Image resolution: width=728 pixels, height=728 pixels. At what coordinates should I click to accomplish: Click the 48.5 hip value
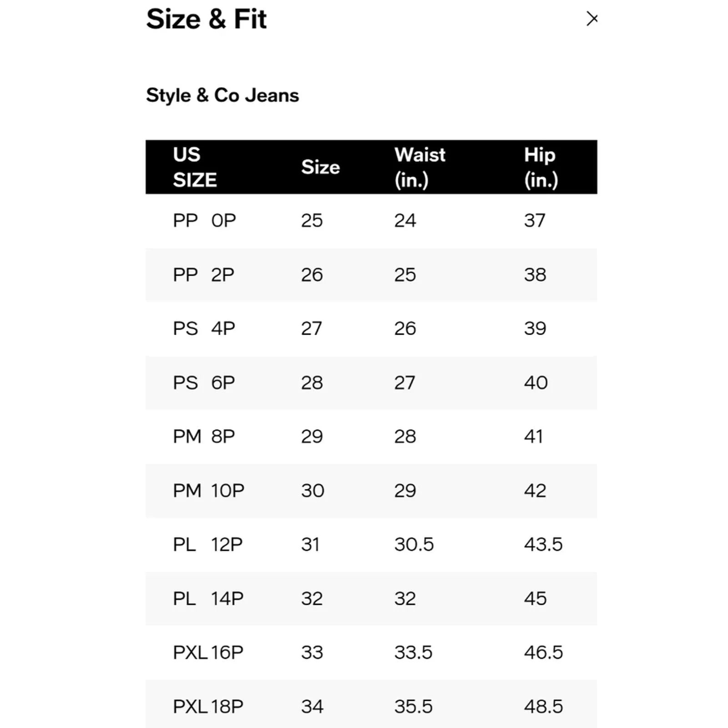tap(543, 707)
